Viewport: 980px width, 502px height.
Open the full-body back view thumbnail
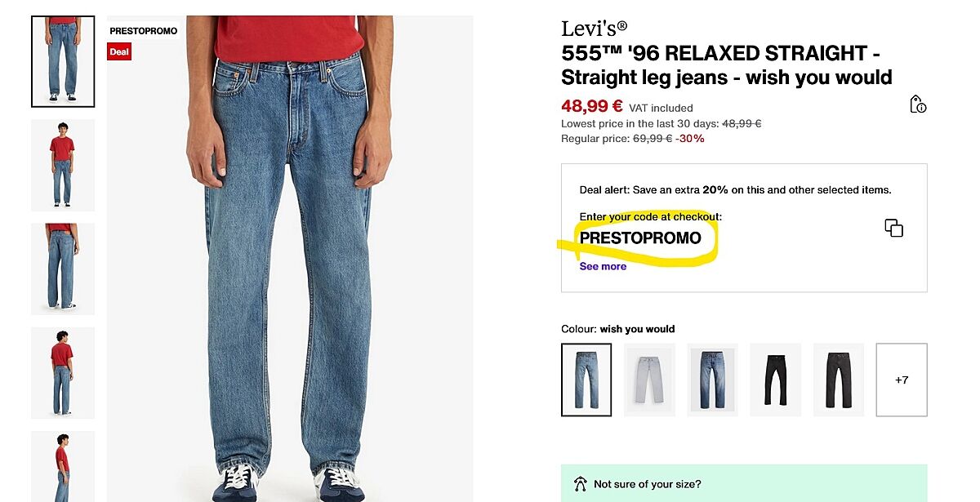point(63,373)
